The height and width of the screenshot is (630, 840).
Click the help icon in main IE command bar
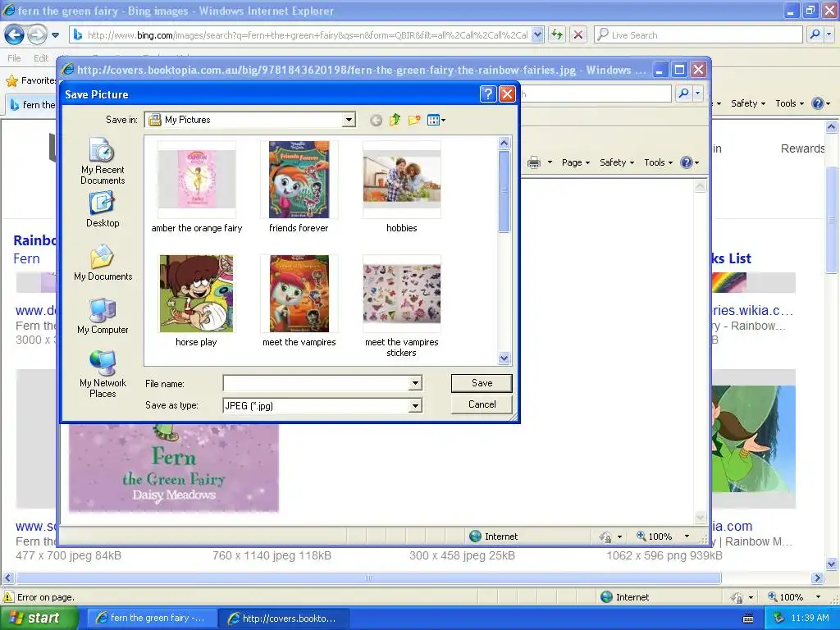818,103
